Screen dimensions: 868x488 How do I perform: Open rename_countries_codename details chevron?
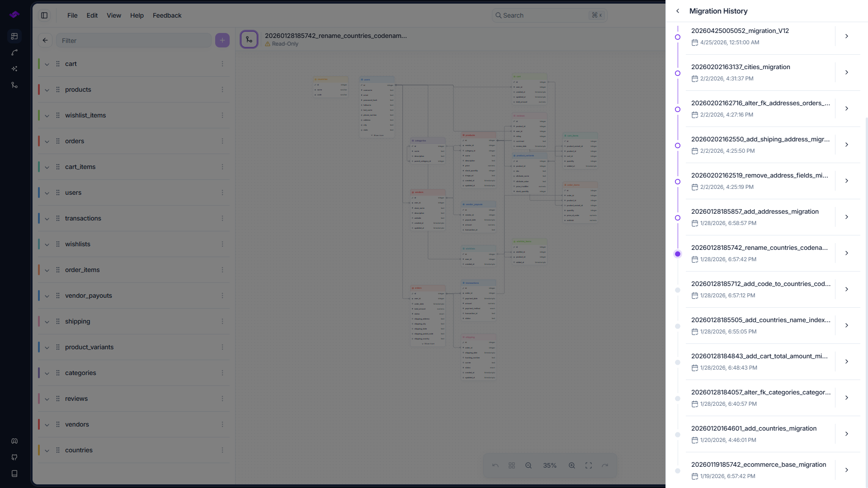[x=847, y=253]
